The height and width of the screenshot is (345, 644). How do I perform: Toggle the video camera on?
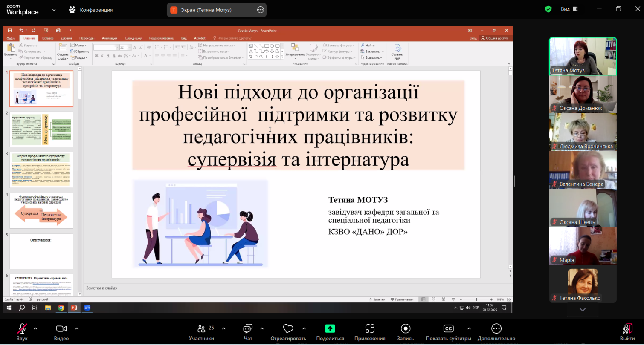point(61,329)
